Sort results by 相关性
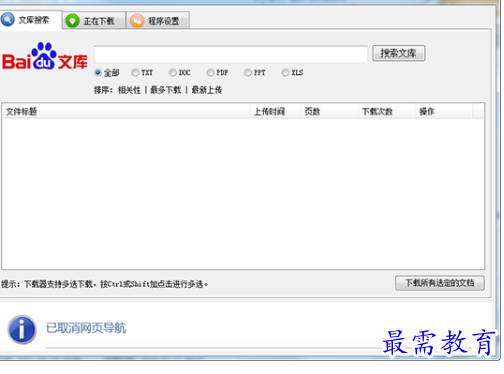The width and height of the screenshot is (504, 374). point(129,90)
